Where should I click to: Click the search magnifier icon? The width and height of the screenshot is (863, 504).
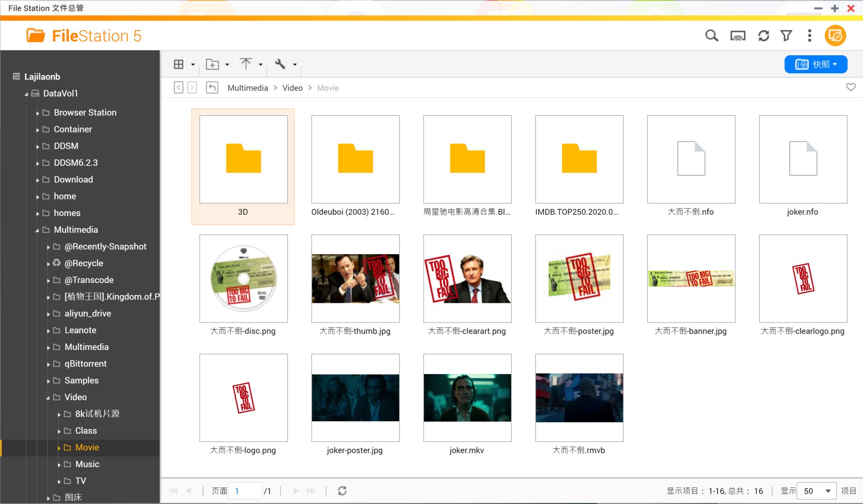[x=711, y=35]
